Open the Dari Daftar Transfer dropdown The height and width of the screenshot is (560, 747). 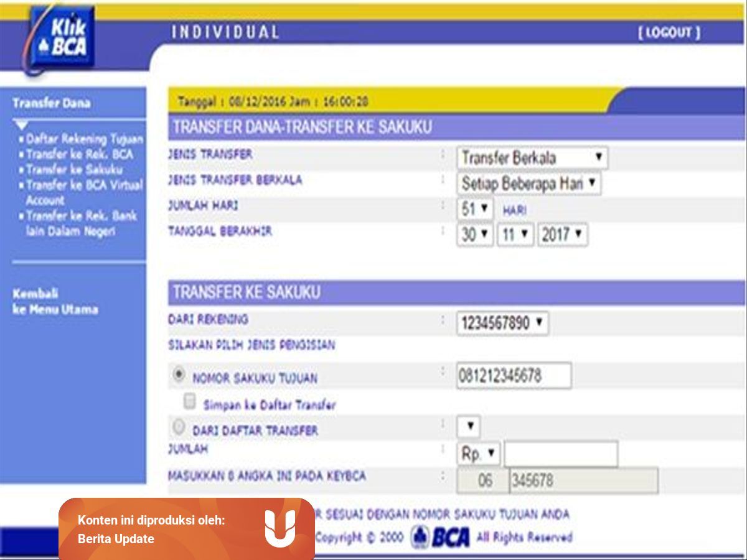[469, 427]
